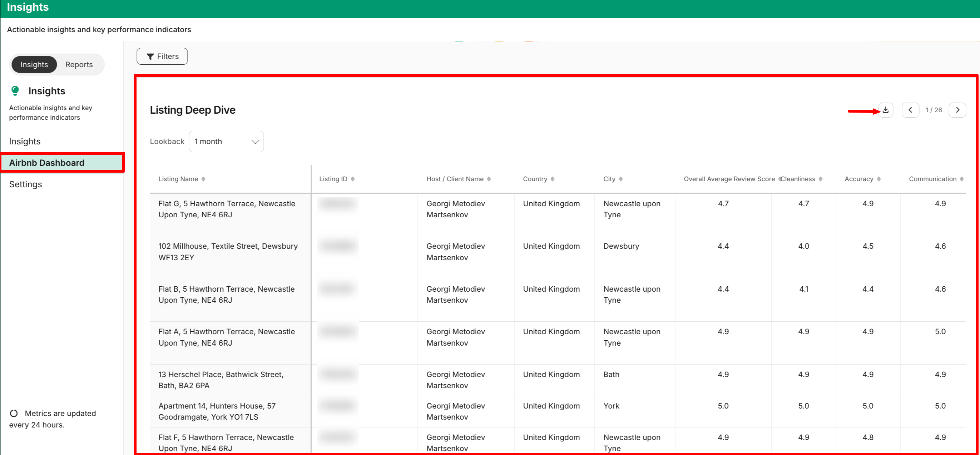Sort by Communication column icon
This screenshot has height=455, width=980.
pos(961,179)
